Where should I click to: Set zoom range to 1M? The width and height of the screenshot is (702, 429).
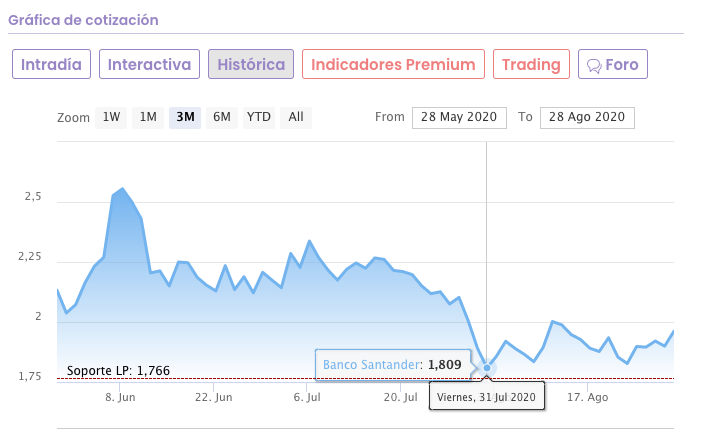click(148, 117)
